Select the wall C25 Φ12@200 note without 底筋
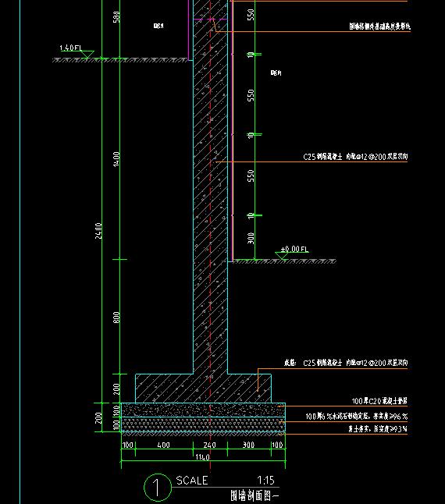 [355, 157]
